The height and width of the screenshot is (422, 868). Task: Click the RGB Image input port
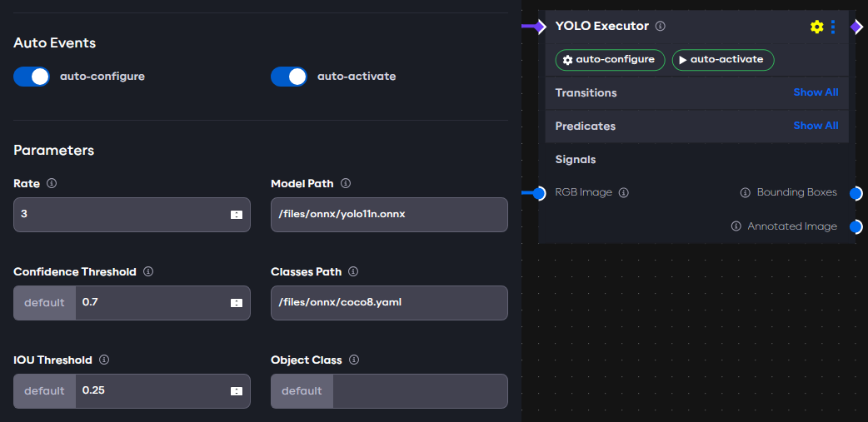[539, 193]
